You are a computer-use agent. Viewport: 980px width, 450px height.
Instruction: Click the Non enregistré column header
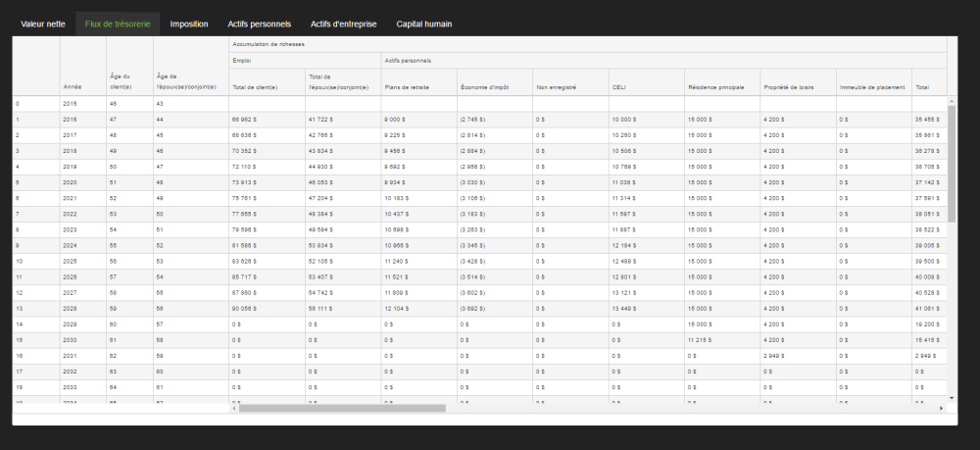(570, 81)
